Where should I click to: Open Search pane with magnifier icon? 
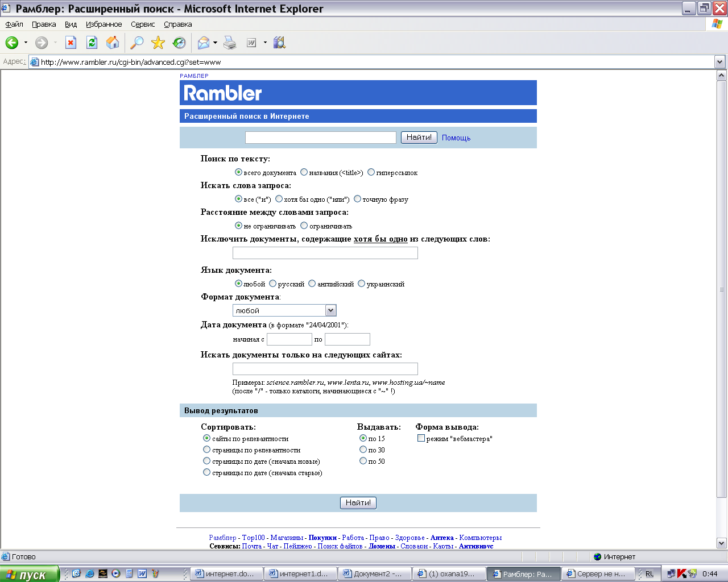137,43
